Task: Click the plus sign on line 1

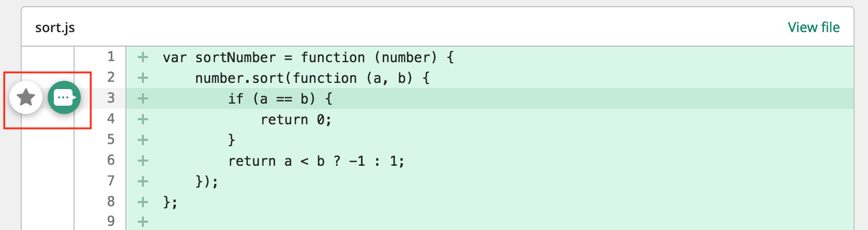Action: pos(143,57)
